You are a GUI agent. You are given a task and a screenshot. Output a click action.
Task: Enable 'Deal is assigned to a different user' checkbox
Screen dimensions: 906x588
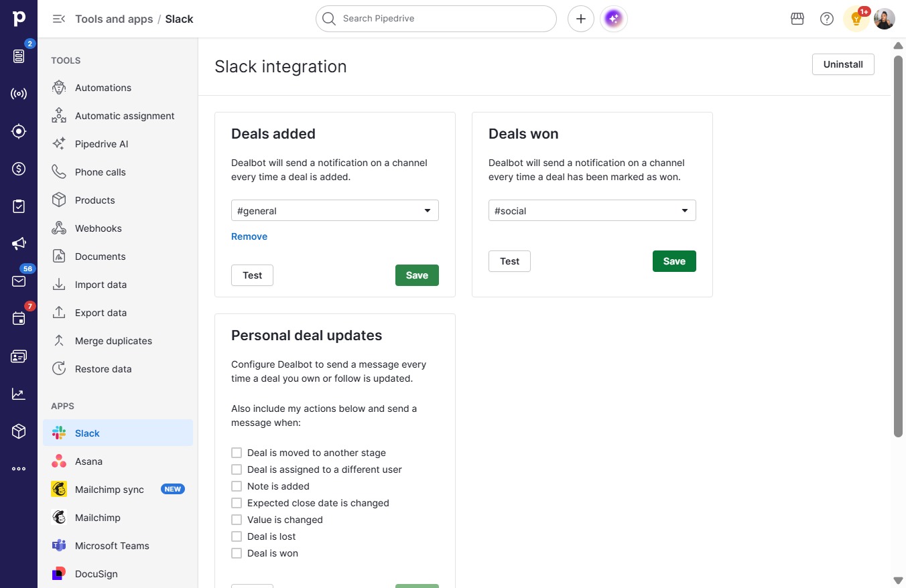pos(237,469)
